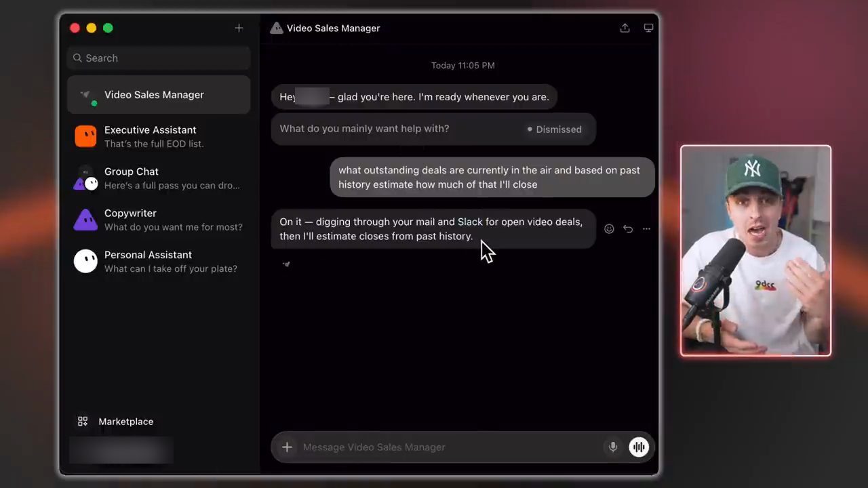Click the 'what outstanding deals' user message
The height and width of the screenshot is (488, 868).
point(492,178)
